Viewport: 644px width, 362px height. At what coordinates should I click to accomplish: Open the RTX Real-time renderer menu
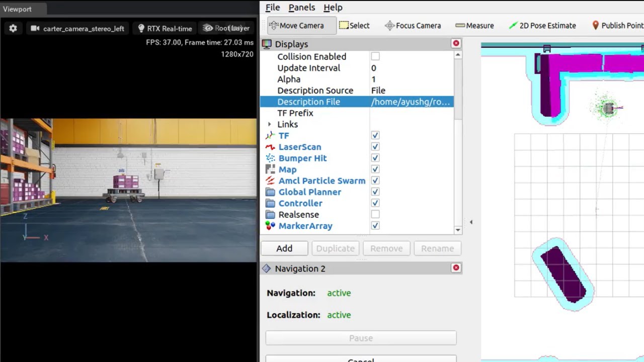(165, 29)
